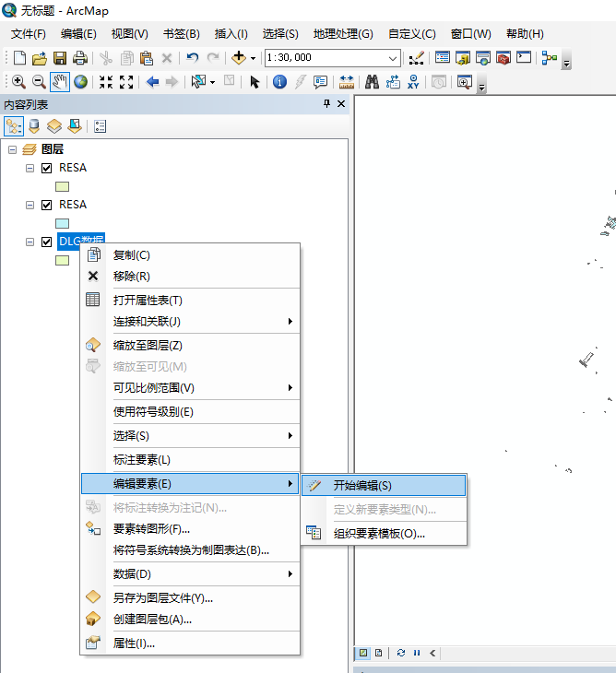Choose 打开属性表(T) from context menu
The width and height of the screenshot is (616, 673).
(190, 300)
